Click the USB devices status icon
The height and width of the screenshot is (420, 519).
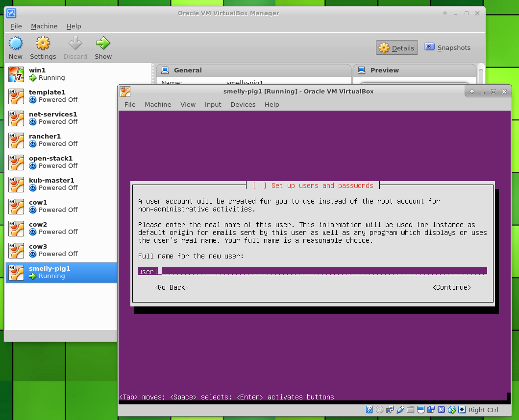coord(400,410)
